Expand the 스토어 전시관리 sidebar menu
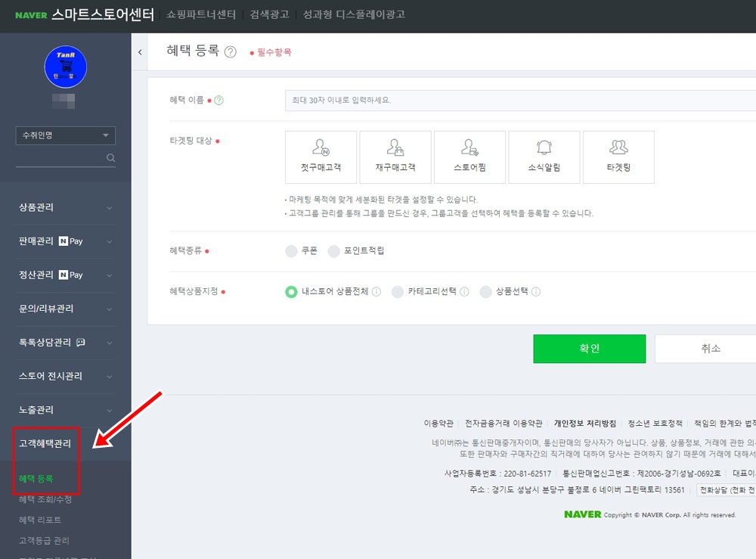This screenshot has height=559, width=756. pyautogui.click(x=66, y=376)
